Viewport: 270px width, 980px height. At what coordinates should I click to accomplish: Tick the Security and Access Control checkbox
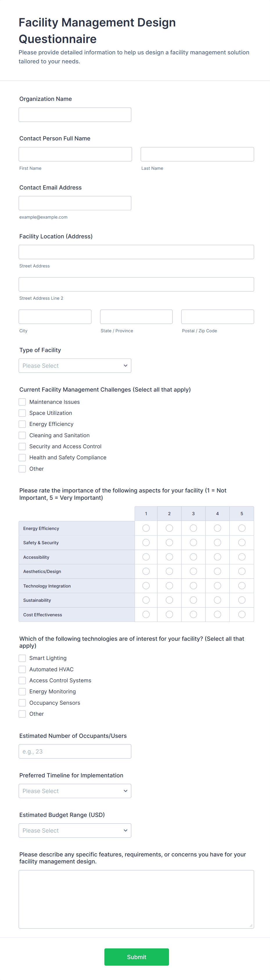click(22, 447)
